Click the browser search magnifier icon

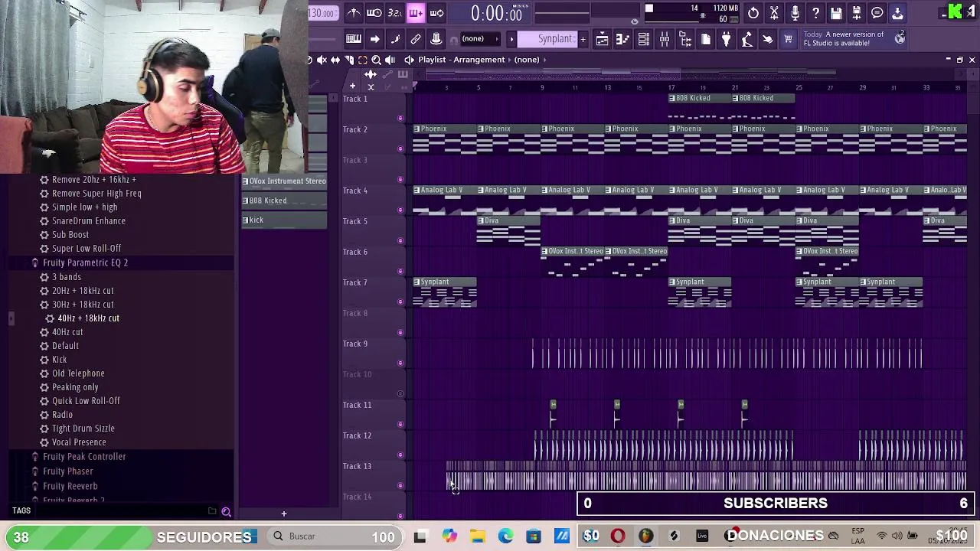pyautogui.click(x=226, y=511)
